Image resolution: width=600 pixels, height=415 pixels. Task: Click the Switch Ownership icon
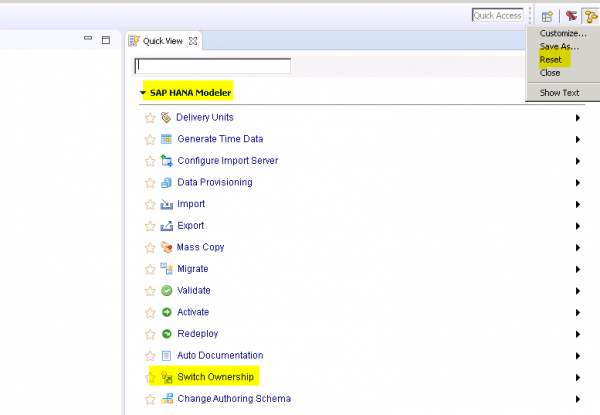[166, 378]
